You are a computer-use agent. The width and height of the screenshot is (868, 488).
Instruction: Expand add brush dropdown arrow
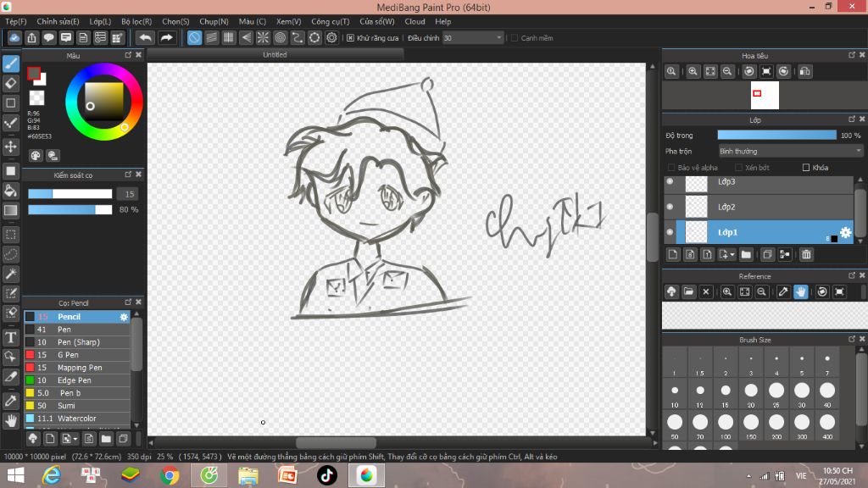[75, 440]
